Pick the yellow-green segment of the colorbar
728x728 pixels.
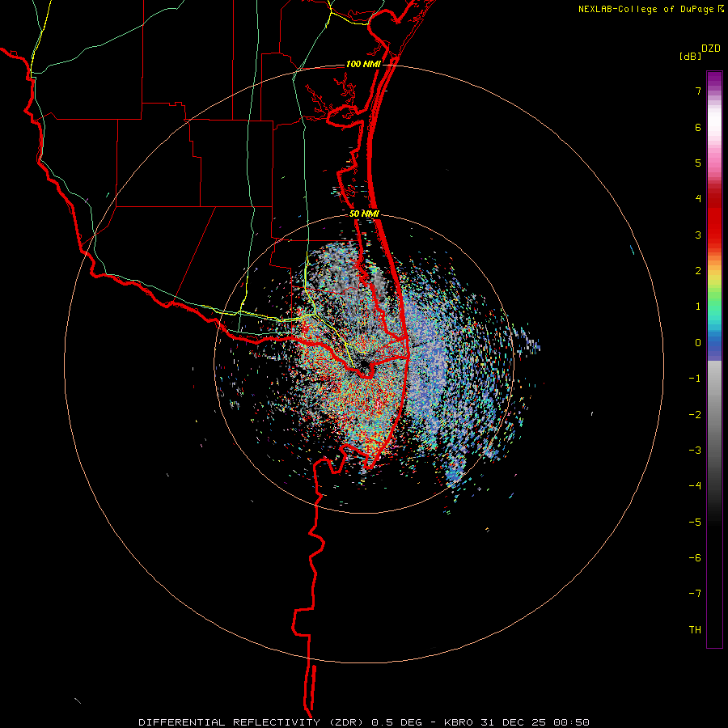(x=714, y=283)
